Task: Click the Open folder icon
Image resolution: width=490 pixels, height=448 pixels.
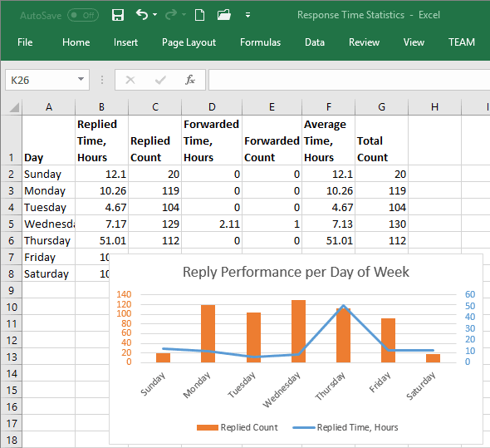Action: point(224,15)
